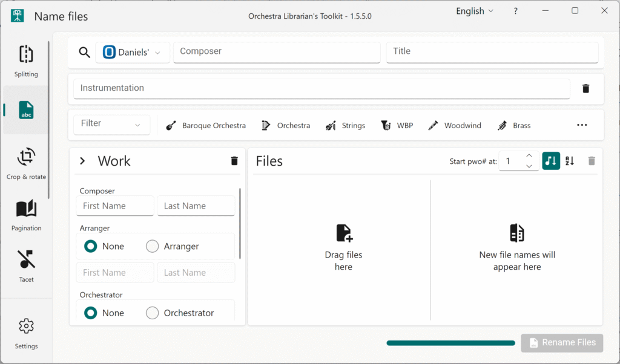The image size is (620, 364).
Task: Select the Arranger radio option
Action: point(152,246)
